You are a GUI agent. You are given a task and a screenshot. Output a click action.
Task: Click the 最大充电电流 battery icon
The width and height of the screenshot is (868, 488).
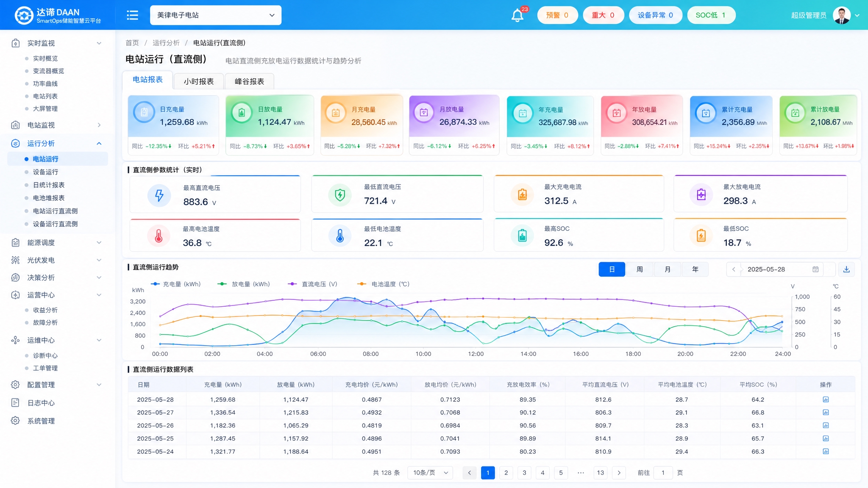click(523, 194)
